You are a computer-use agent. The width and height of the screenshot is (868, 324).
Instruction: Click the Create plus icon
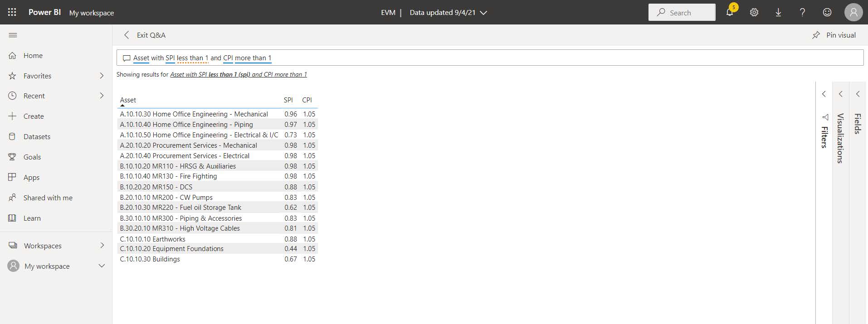click(12, 116)
